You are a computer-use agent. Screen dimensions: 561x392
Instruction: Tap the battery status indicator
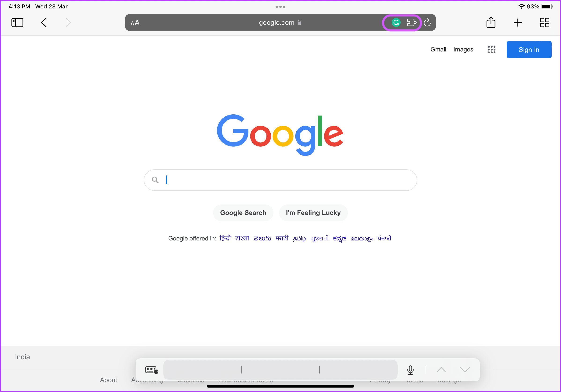(x=546, y=7)
